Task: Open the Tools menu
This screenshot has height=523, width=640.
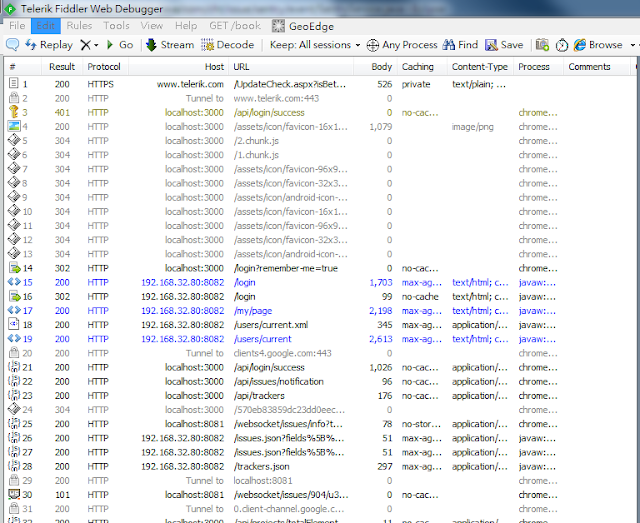Action: (116, 26)
